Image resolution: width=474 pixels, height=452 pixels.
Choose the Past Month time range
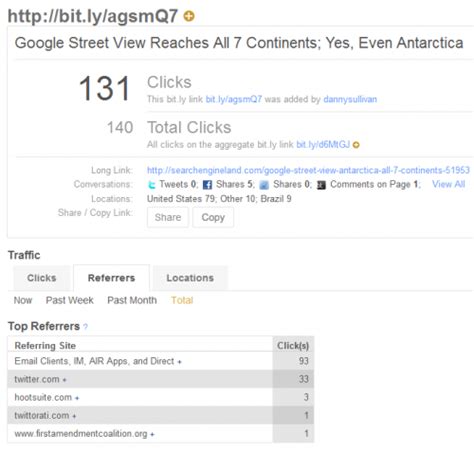click(132, 300)
